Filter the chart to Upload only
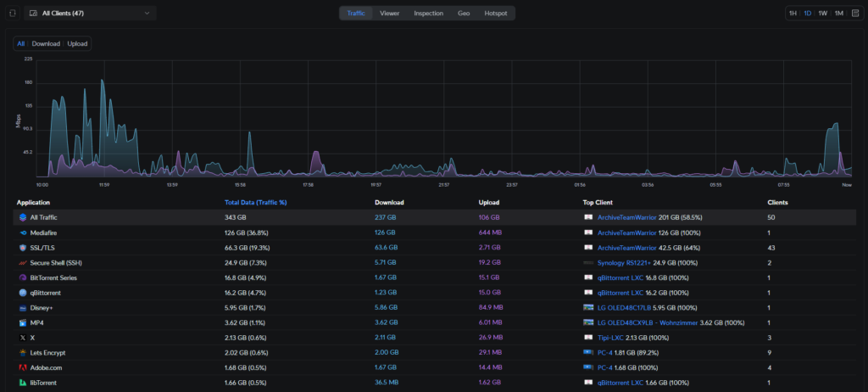The height and width of the screenshot is (392, 868). click(77, 43)
